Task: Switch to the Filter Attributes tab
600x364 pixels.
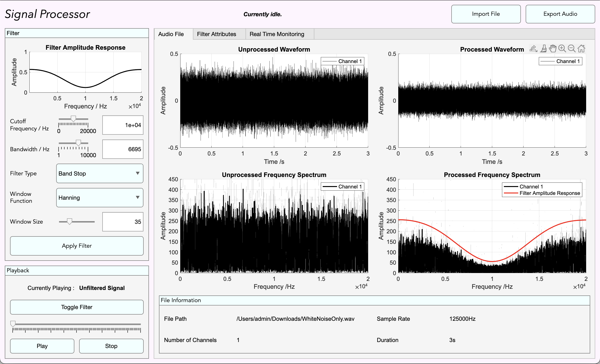Action: [216, 34]
